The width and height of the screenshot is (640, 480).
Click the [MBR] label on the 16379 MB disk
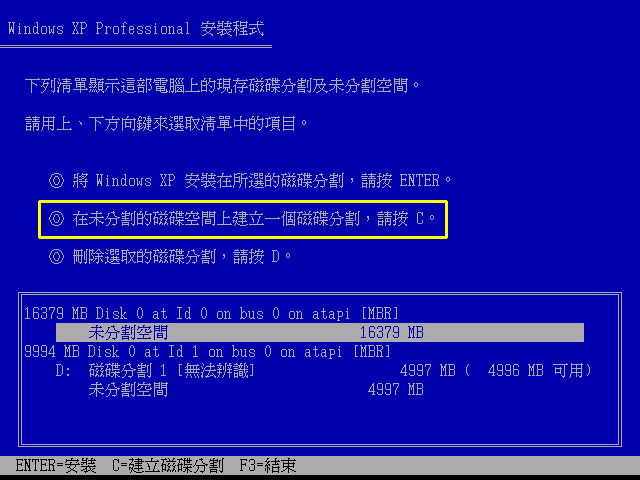click(380, 313)
